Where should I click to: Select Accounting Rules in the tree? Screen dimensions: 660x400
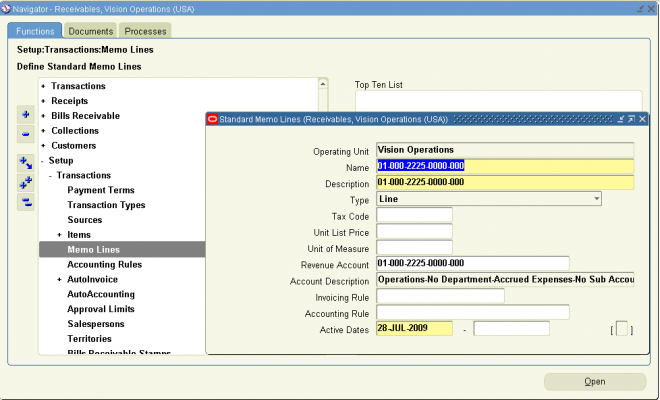pyautogui.click(x=104, y=264)
